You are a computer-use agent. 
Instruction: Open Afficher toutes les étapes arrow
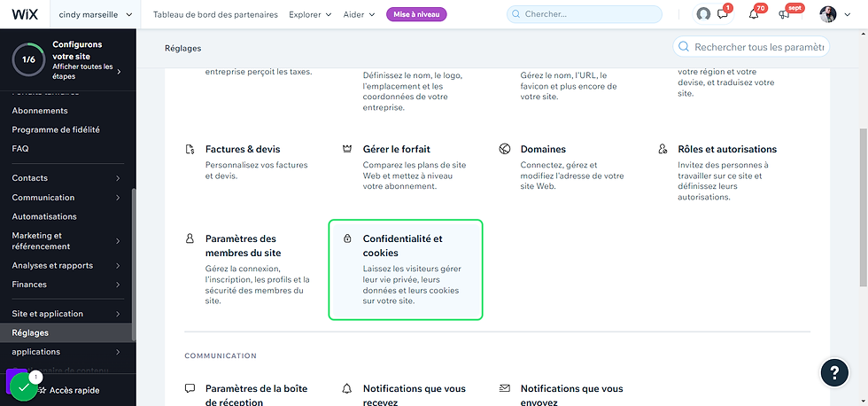click(x=119, y=72)
